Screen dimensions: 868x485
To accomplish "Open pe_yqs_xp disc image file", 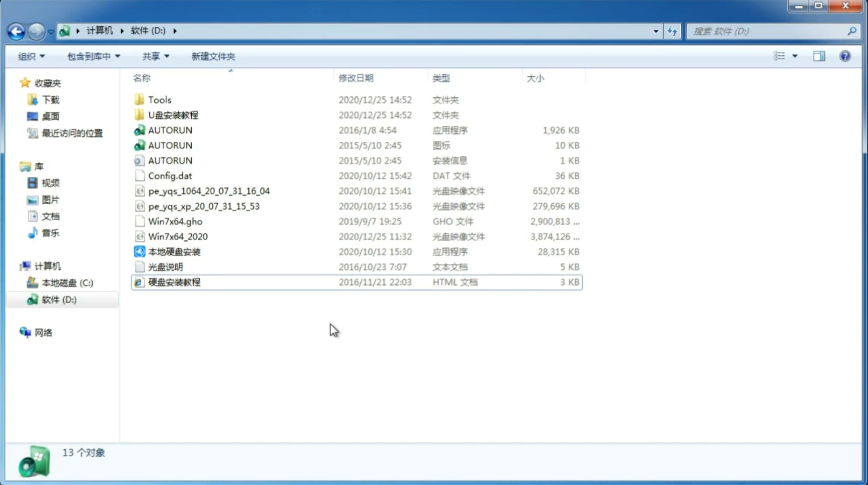I will click(204, 206).
